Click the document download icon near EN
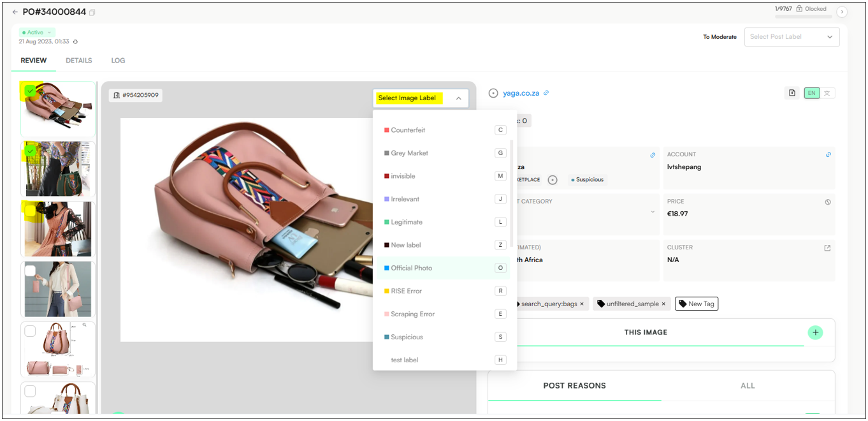Screen dimensions: 868x421 tap(792, 93)
